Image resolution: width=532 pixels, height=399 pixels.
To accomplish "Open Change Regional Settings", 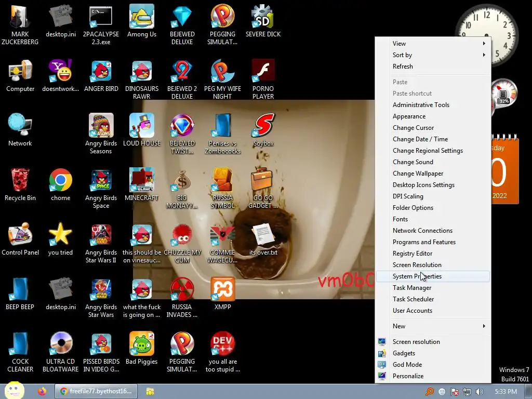I will tap(433, 151).
